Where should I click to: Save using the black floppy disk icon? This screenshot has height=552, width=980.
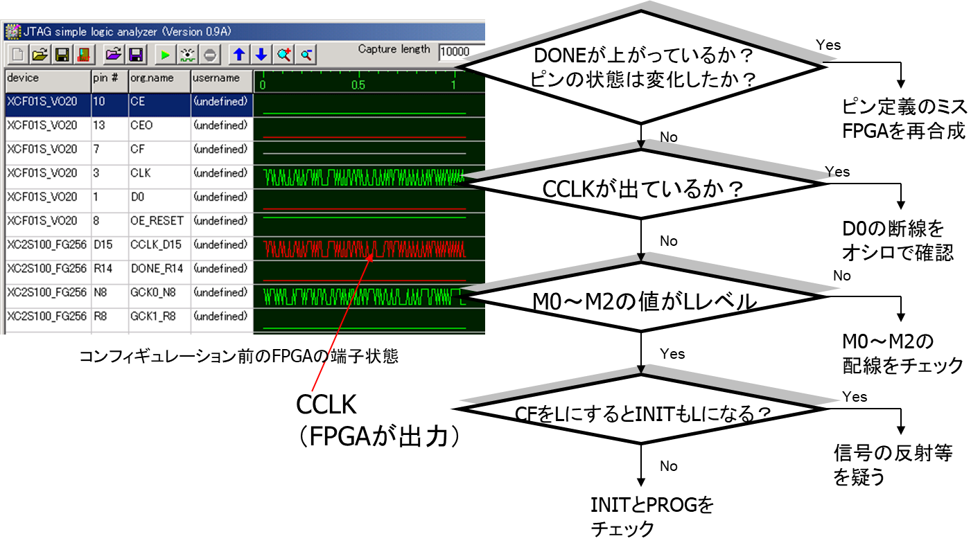click(x=62, y=54)
